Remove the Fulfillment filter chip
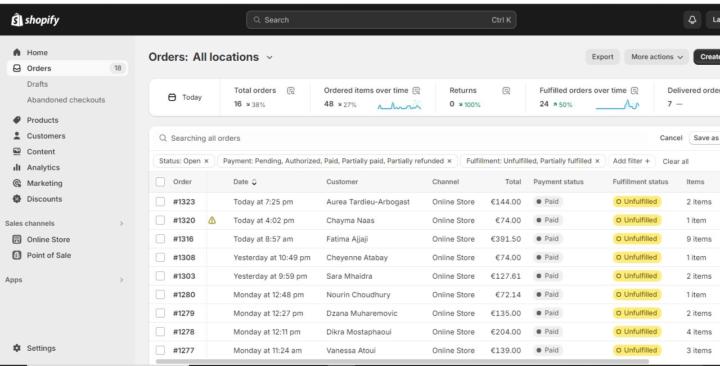The width and height of the screenshot is (720, 366). tap(597, 161)
